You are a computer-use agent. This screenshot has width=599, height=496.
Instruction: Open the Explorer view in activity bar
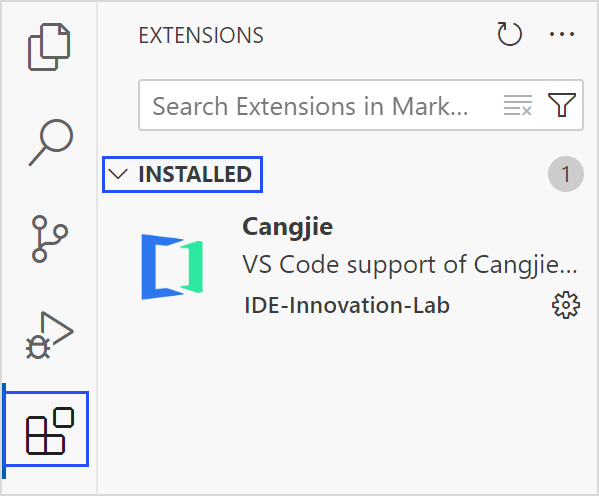coord(49,47)
